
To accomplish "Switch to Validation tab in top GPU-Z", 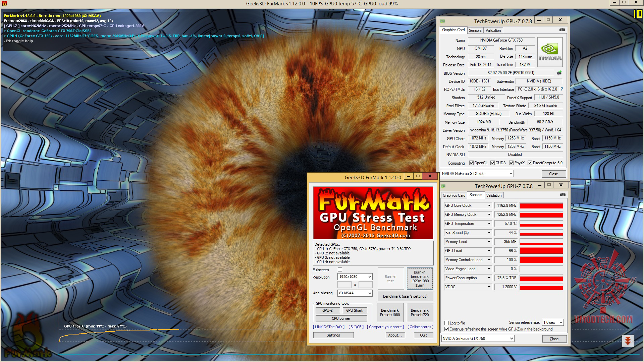I will (x=493, y=30).
